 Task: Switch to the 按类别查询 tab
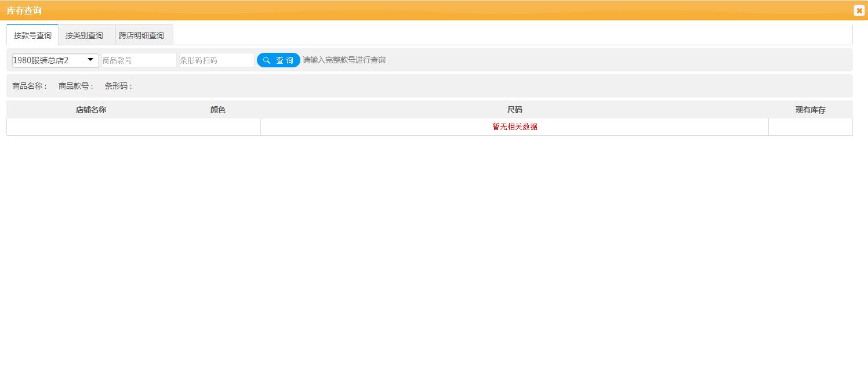point(85,35)
